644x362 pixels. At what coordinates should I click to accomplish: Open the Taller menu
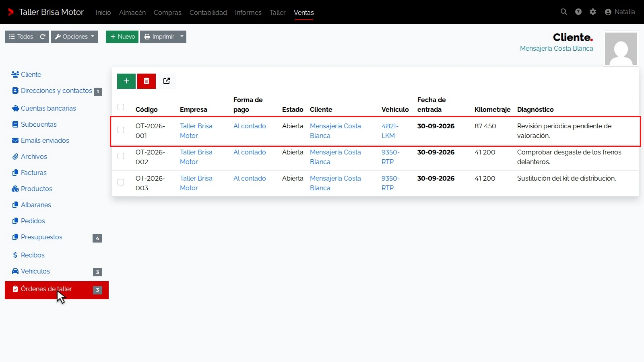pos(278,12)
